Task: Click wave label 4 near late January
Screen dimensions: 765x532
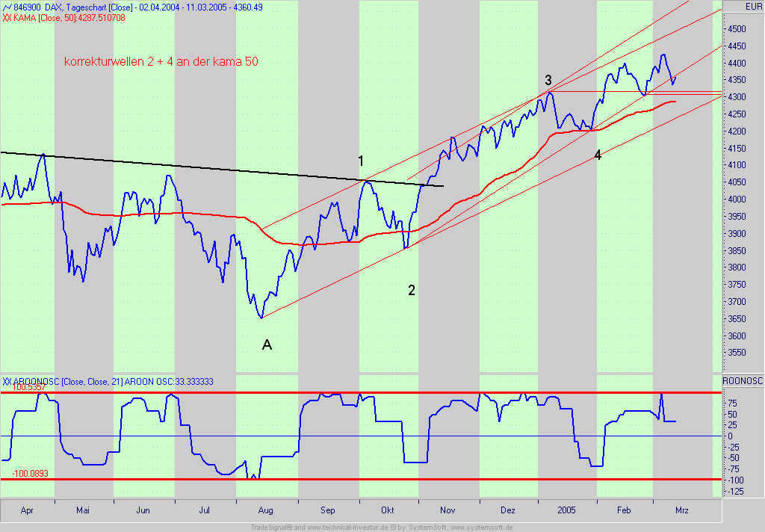Action: [598, 155]
